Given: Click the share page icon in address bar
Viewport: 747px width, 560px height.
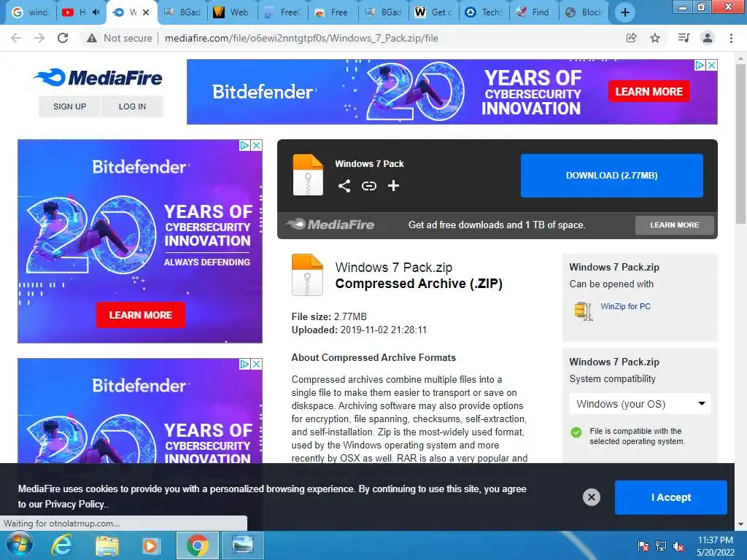Looking at the screenshot, I should click(x=631, y=38).
